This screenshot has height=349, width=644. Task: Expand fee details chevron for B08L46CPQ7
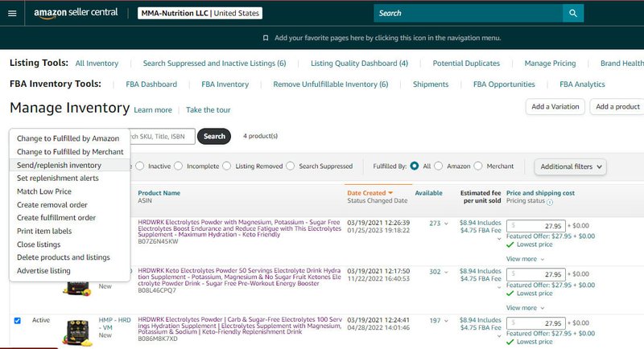coord(499,287)
